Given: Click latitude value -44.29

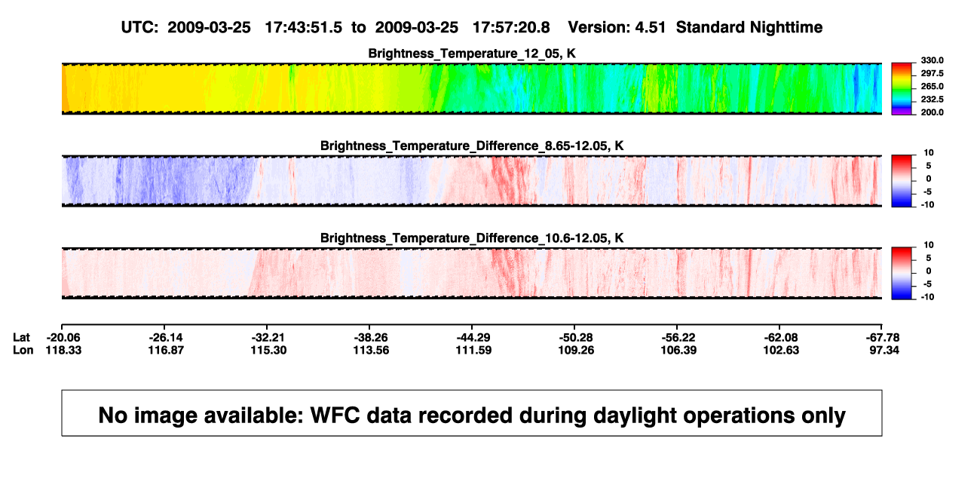Looking at the screenshot, I should coord(472,337).
